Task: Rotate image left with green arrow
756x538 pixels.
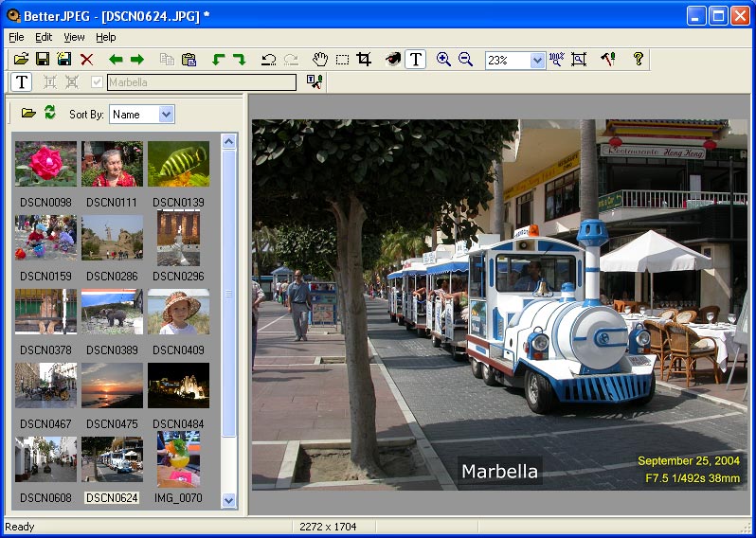Action: tap(218, 60)
